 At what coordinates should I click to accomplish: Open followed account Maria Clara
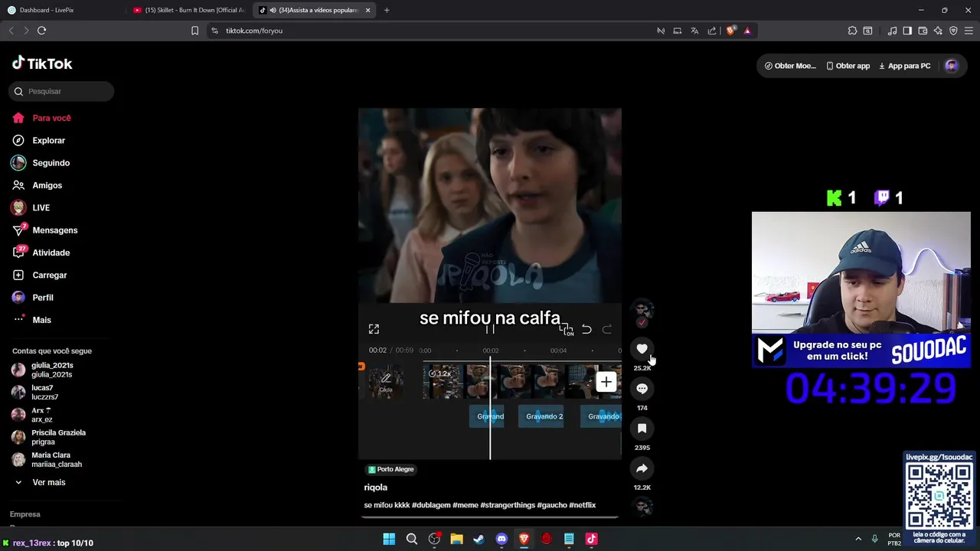pos(56,459)
